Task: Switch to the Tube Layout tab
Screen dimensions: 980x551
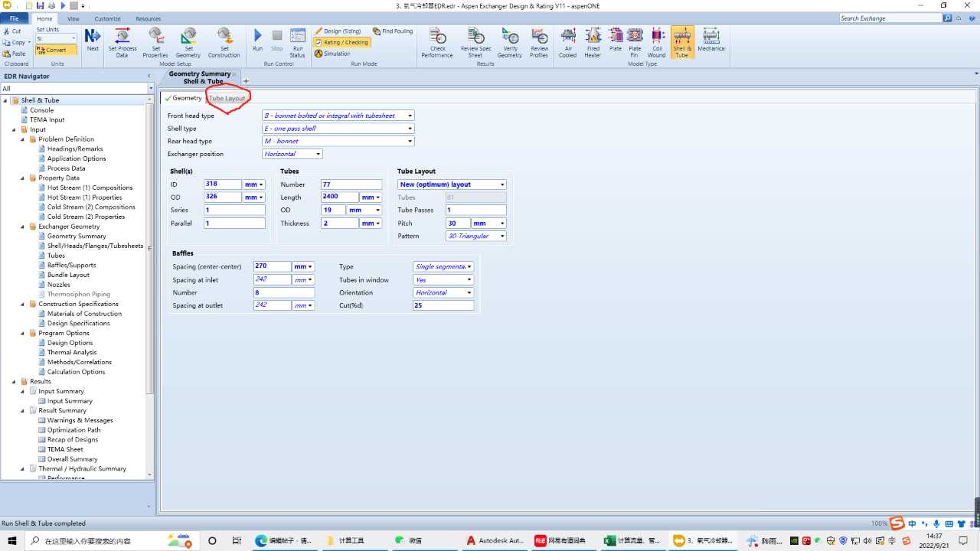Action: tap(227, 99)
